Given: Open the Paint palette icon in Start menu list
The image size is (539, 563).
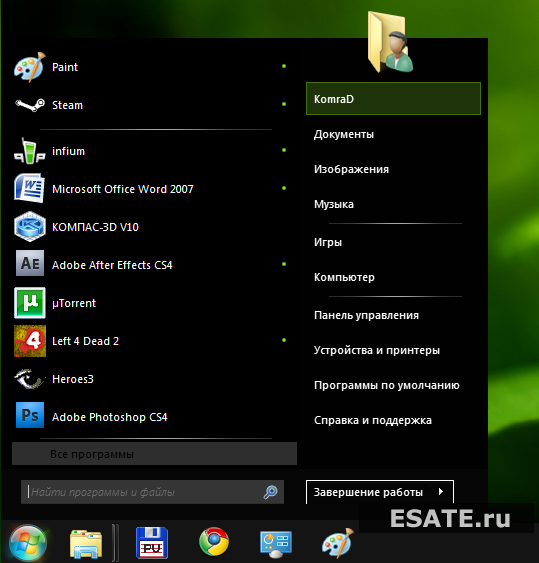Looking at the screenshot, I should click(x=30, y=67).
